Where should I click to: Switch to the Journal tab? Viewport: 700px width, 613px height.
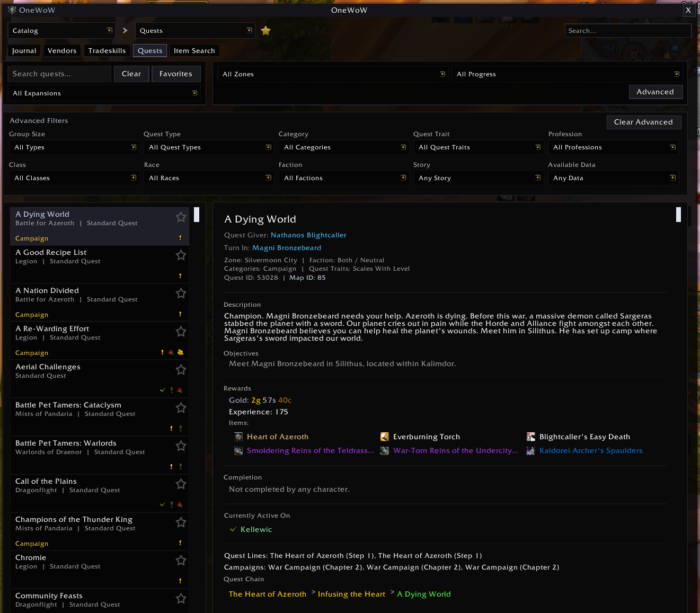point(24,51)
